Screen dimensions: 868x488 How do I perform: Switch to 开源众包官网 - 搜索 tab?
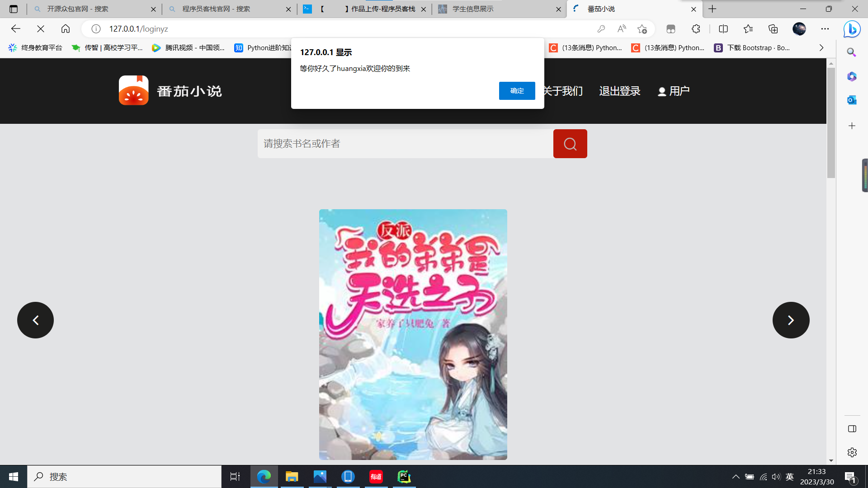click(x=94, y=9)
